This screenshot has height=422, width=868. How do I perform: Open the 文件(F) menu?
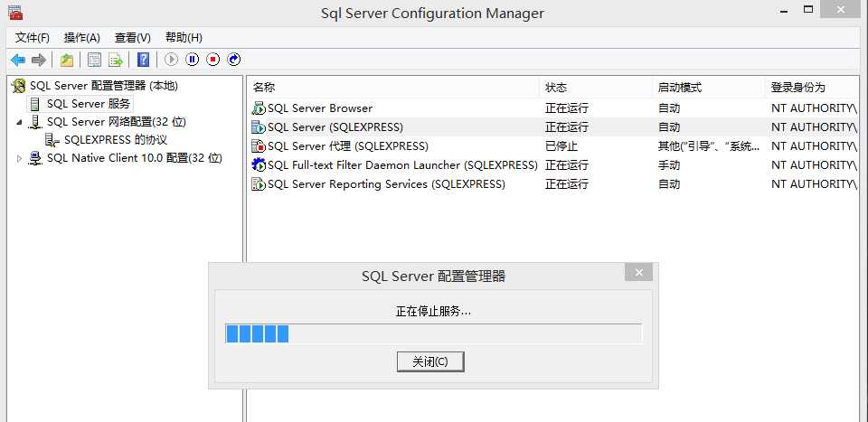[x=33, y=38]
